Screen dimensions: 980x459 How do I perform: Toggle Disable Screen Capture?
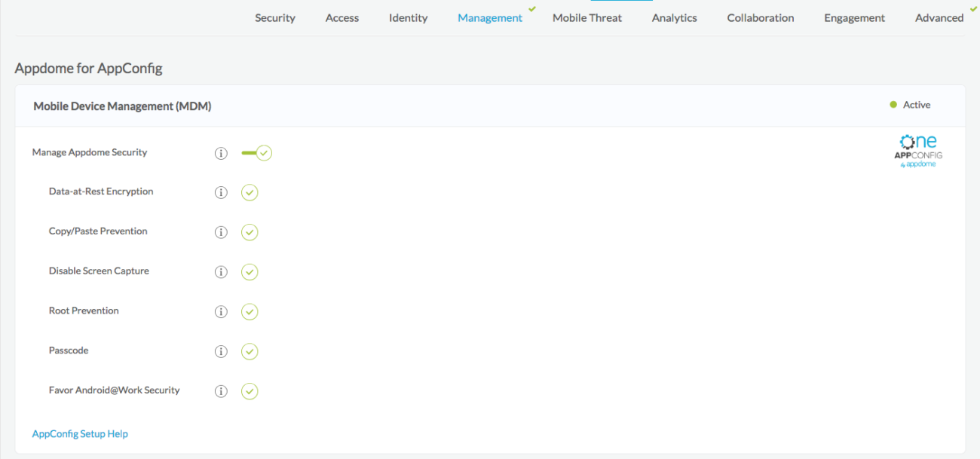pos(250,271)
